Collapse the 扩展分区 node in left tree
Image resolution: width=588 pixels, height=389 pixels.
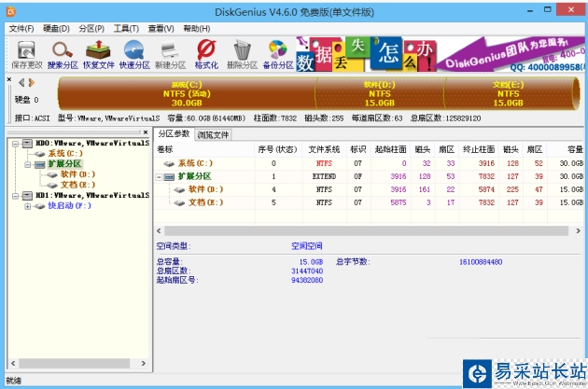(x=27, y=164)
